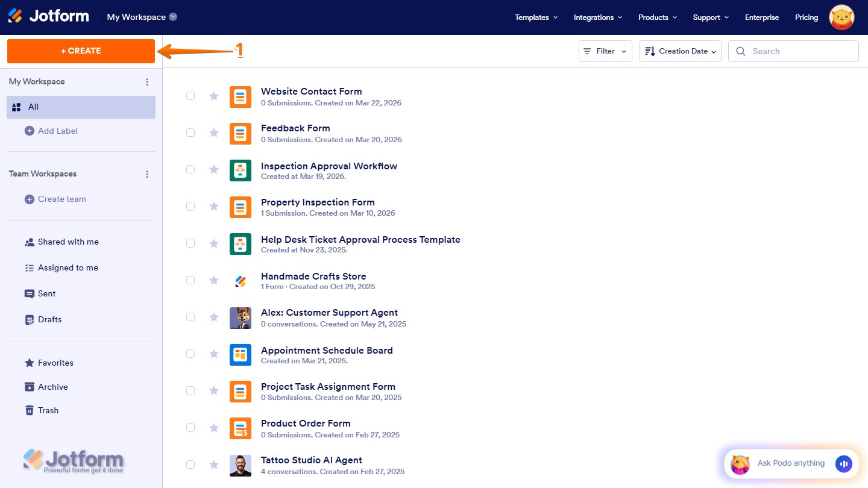Screen dimensions: 868x488
Task: Open the Filter dropdown
Action: pyautogui.click(x=605, y=51)
